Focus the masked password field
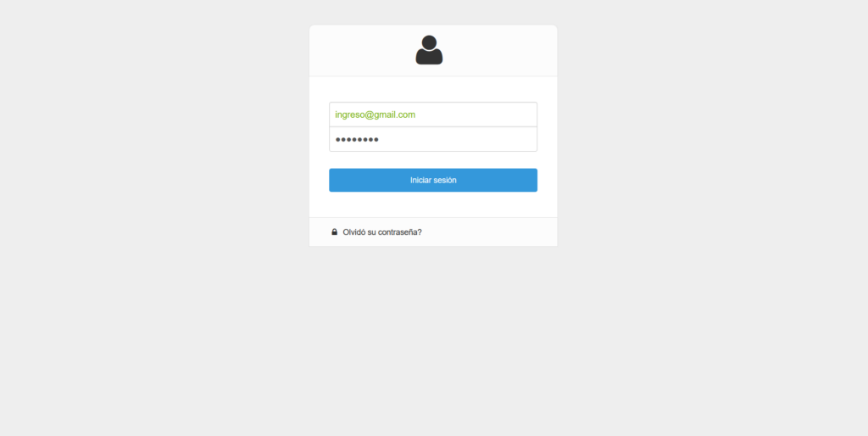This screenshot has height=436, width=868. coord(433,139)
